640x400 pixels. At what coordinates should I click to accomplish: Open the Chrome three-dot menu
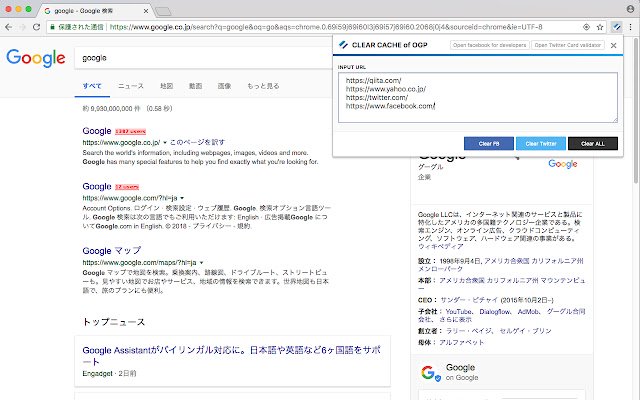631,27
